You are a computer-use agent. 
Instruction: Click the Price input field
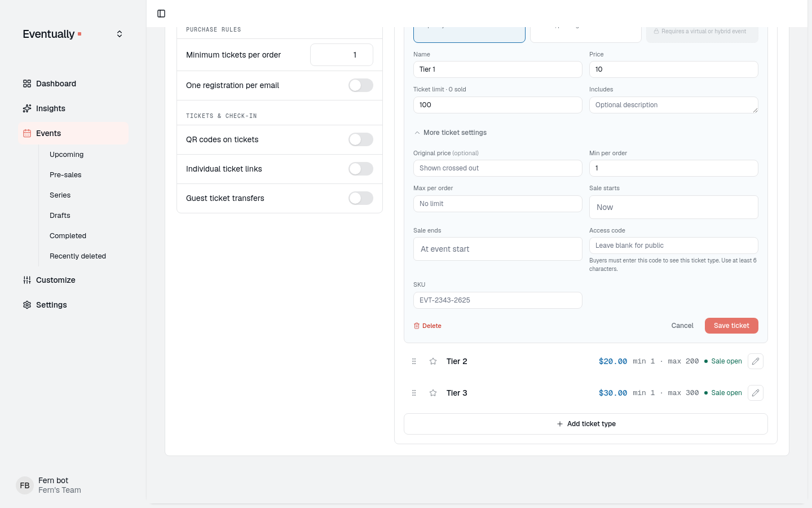tap(674, 69)
